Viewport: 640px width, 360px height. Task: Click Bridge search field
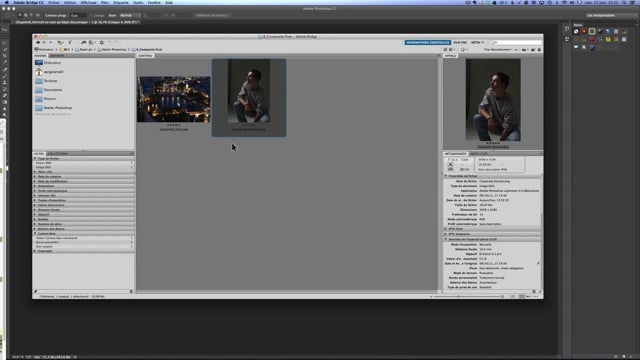pos(518,42)
